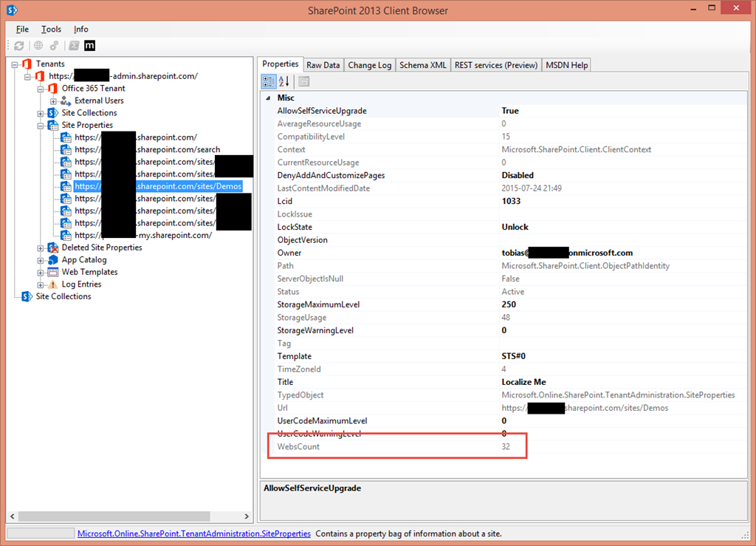Switch to the REST services (Preview) tab
Screen dimensions: 756x546
point(496,64)
